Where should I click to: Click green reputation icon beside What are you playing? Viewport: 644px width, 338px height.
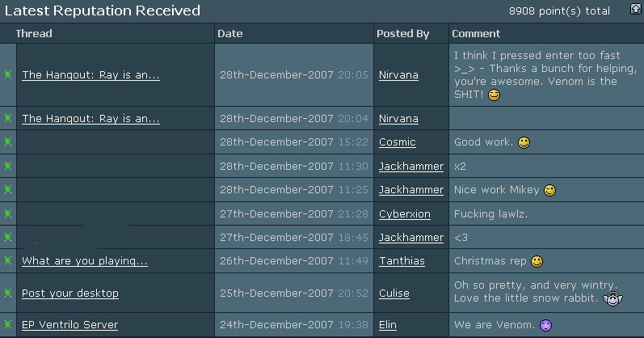pyautogui.click(x=8, y=260)
